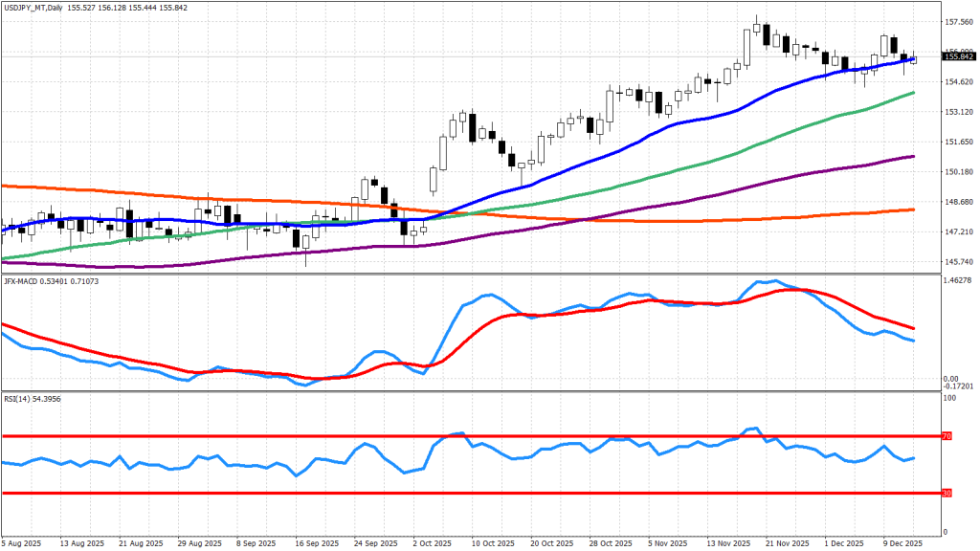The image size is (980, 551).
Task: Click the latest candlestick on the chart
Action: tap(914, 59)
